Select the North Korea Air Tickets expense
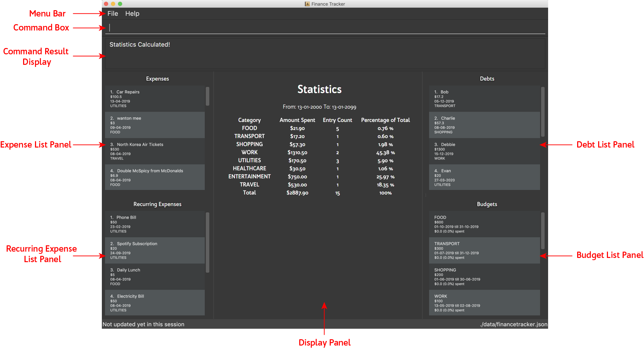Image resolution: width=644 pixels, height=348 pixels. point(155,151)
